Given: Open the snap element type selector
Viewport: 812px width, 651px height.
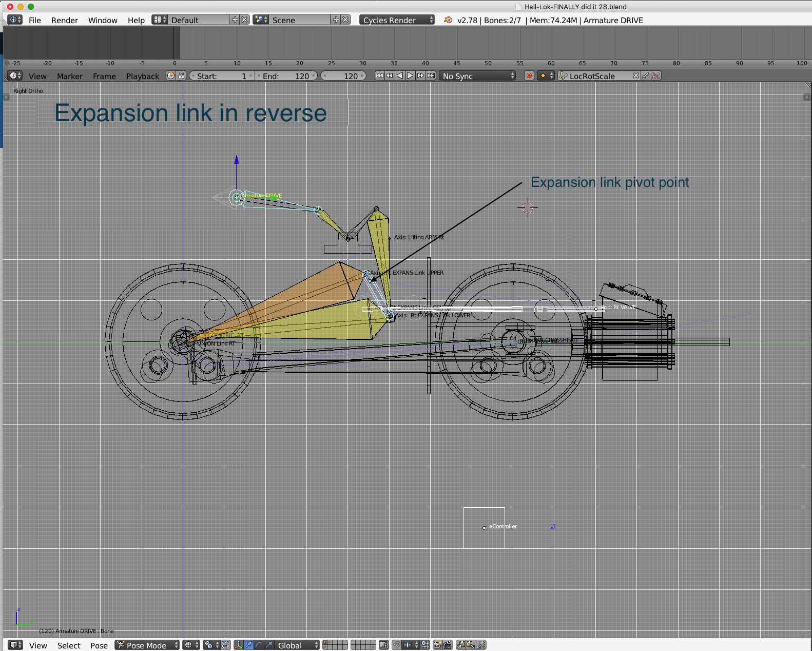Looking at the screenshot, I should pyautogui.click(x=411, y=645).
